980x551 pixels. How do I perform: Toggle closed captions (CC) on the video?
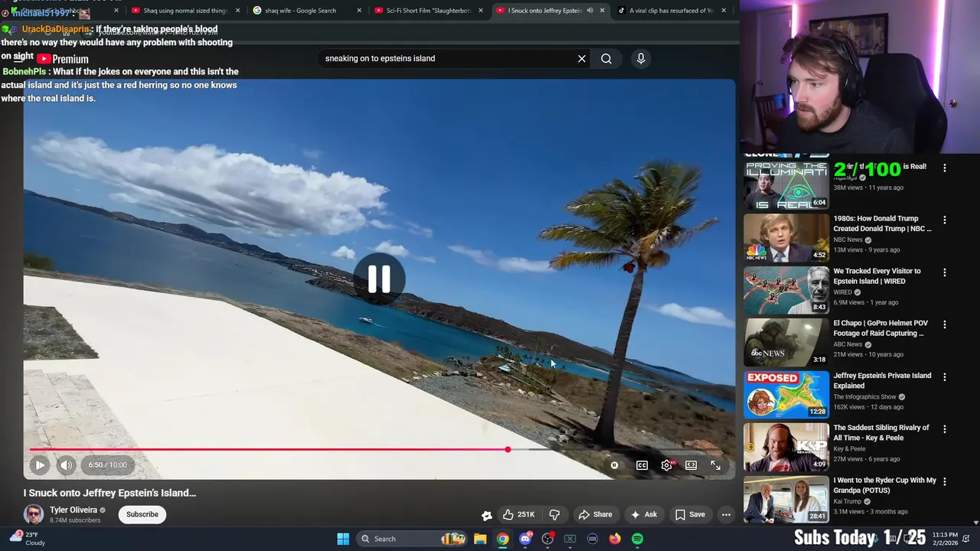pos(642,465)
